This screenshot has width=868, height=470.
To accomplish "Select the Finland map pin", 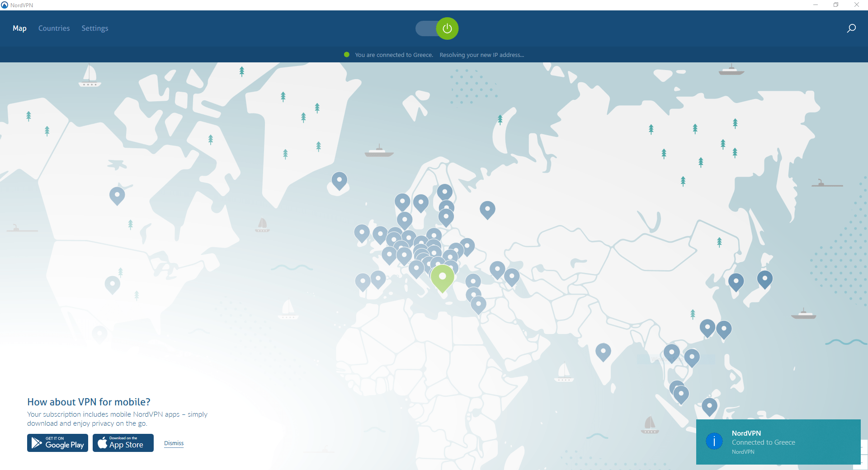I will pyautogui.click(x=445, y=192).
